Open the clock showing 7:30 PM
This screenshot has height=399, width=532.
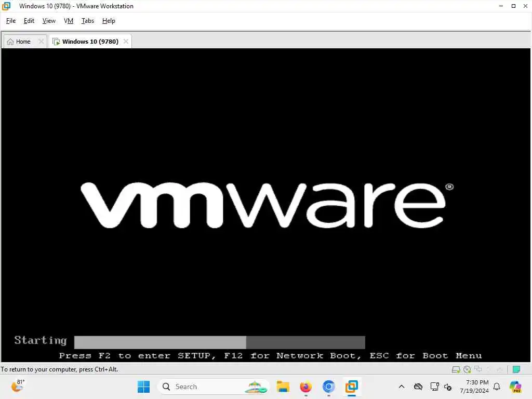[x=474, y=387]
